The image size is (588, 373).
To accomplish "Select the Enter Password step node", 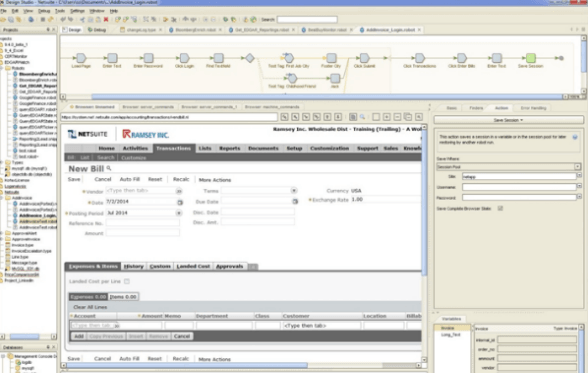I will [148, 58].
